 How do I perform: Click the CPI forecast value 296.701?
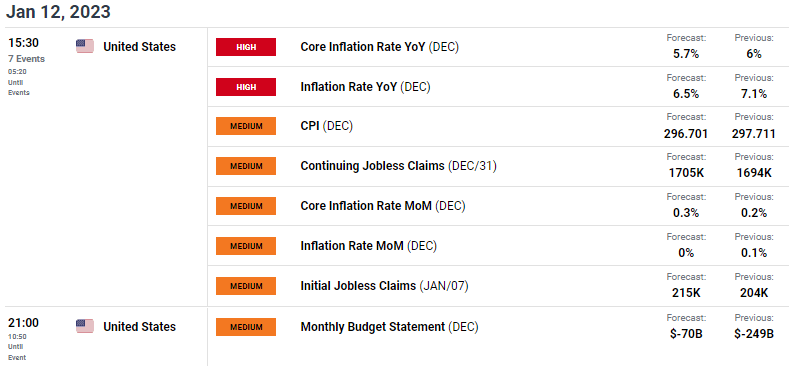(686, 134)
